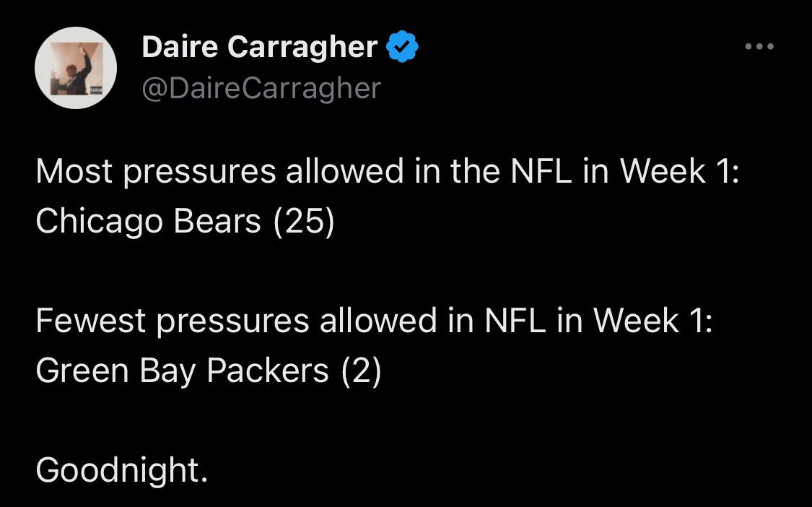This screenshot has width=812, height=507.
Task: Click "NFL" in the Fewest pressures line
Action: (515, 321)
